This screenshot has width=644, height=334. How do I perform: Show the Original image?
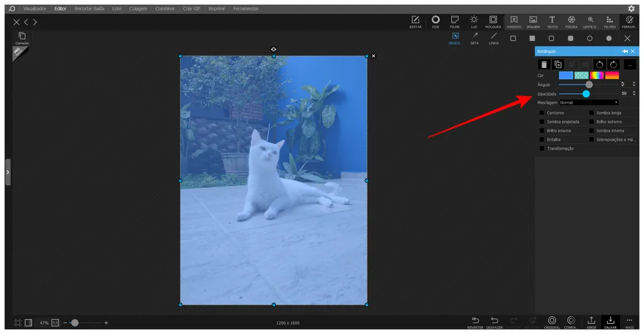click(x=552, y=323)
